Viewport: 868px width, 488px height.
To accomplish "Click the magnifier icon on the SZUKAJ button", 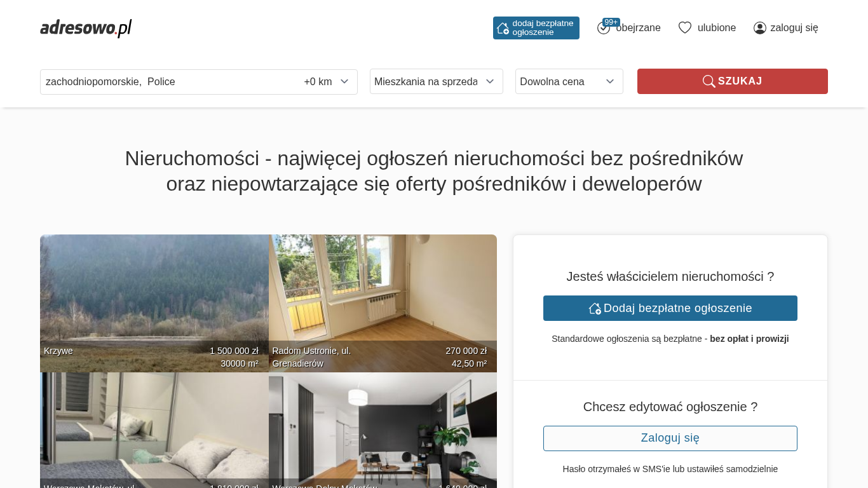I will (x=709, y=81).
